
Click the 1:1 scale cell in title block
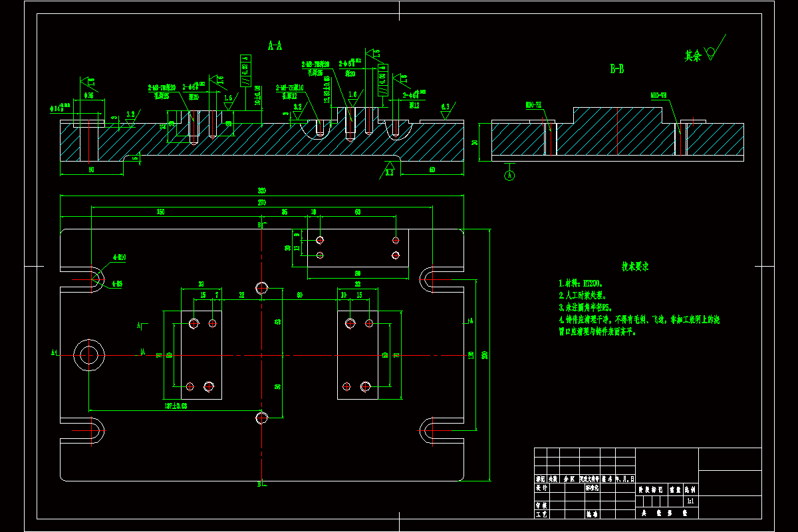click(690, 501)
